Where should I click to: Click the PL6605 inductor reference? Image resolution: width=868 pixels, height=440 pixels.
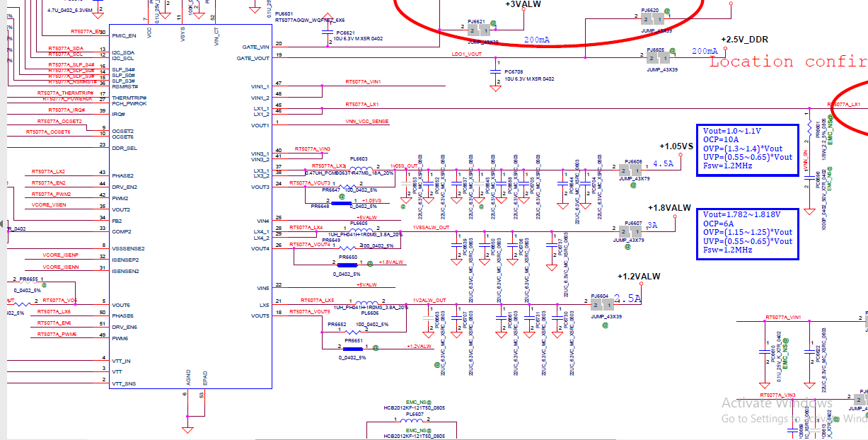tap(359, 223)
